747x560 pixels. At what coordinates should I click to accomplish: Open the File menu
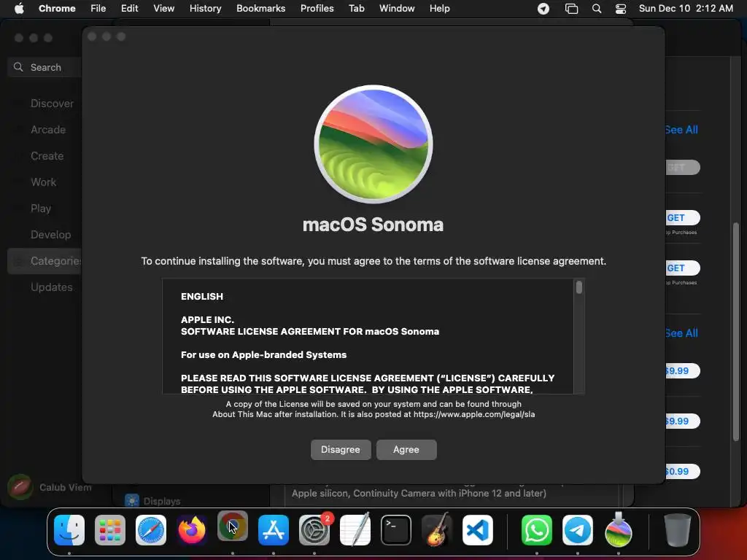[98, 8]
